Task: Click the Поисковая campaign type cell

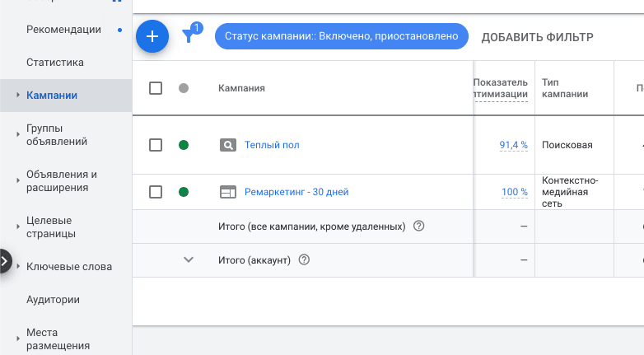Action: (567, 145)
